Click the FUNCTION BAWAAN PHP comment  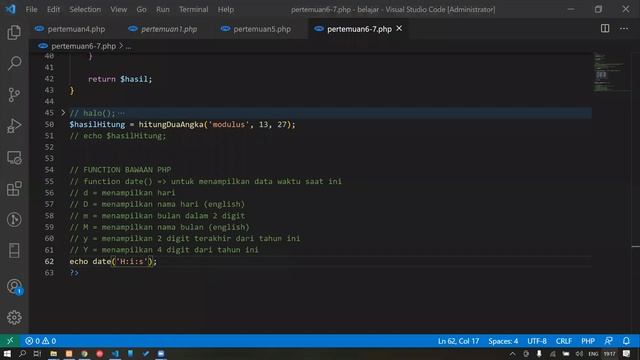tap(120, 170)
